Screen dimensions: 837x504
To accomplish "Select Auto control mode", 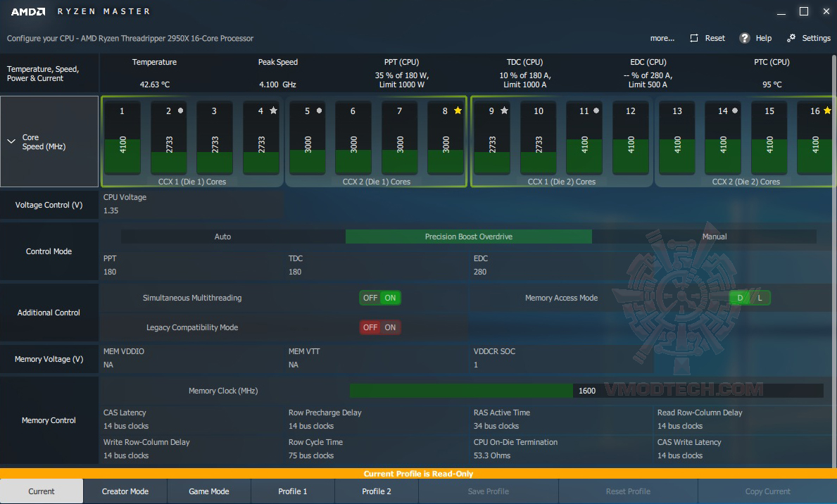I will pos(222,237).
